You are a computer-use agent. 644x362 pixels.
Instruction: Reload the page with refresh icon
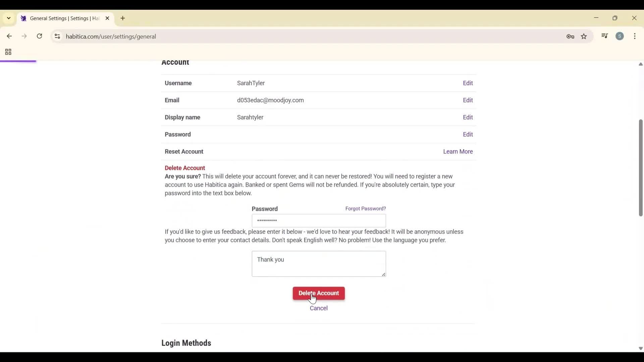click(40, 36)
